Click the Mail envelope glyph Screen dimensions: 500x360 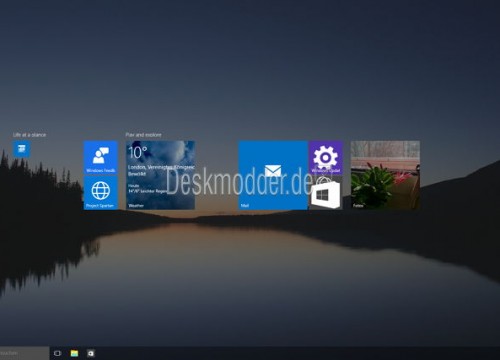pyautogui.click(x=273, y=172)
